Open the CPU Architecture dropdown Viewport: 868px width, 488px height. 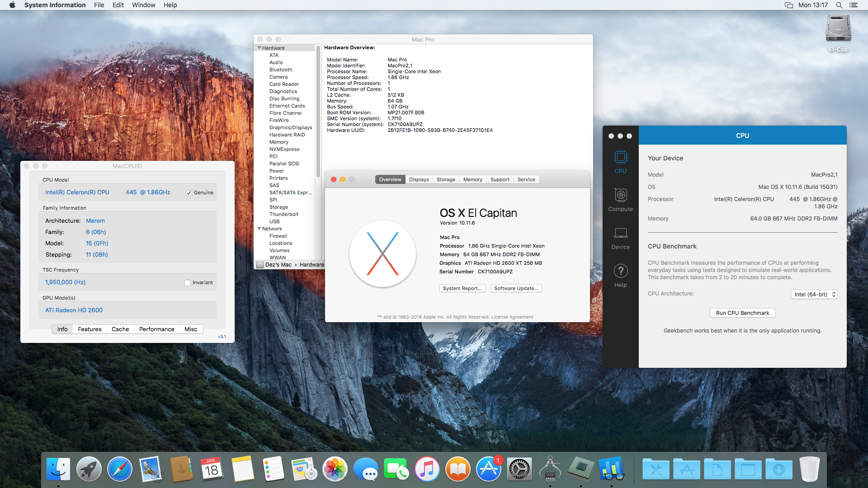click(814, 295)
